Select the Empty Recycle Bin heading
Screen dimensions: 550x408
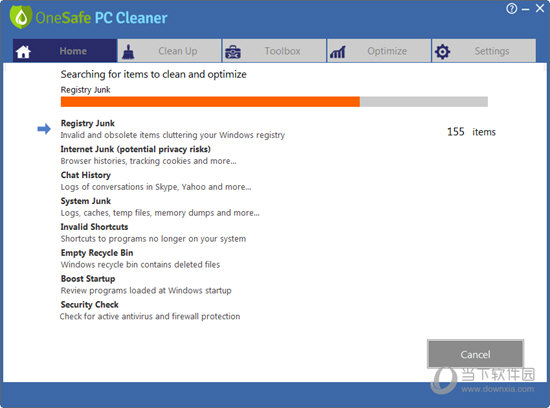[97, 253]
